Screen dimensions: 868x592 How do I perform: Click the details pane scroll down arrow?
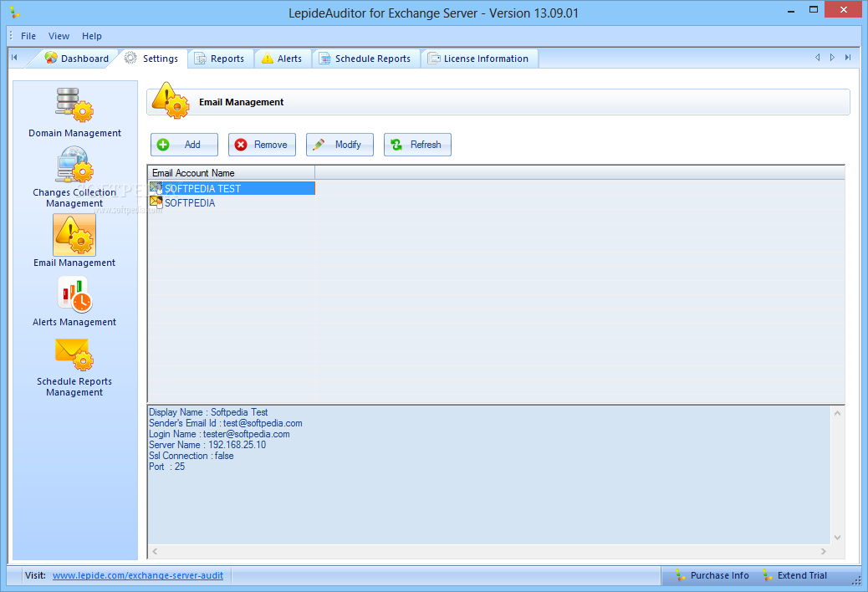click(838, 537)
